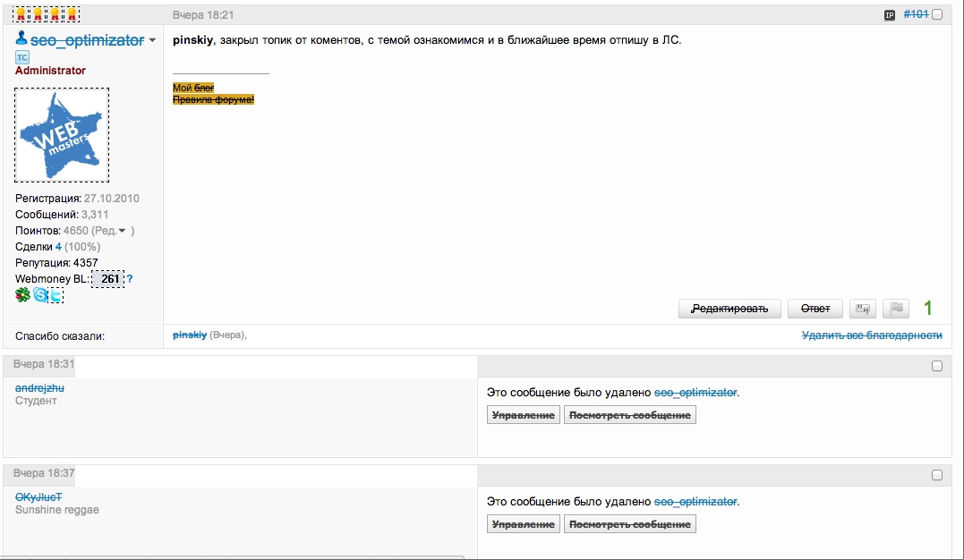
Task: Open the 'Правила форума!' signature link
Action: pos(213,99)
